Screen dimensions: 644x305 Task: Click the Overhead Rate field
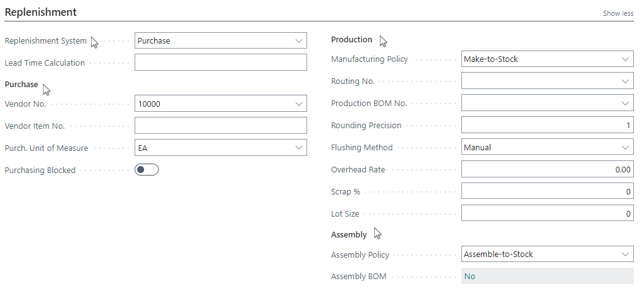(547, 169)
